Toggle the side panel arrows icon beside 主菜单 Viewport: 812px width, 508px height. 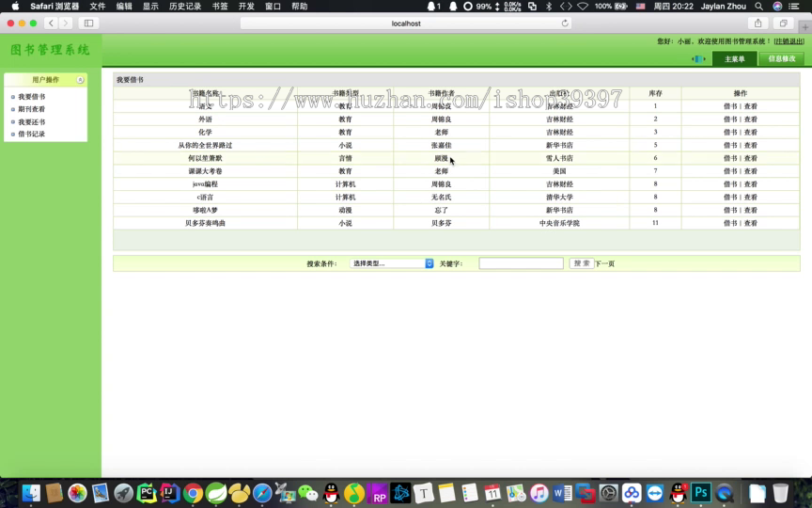[x=698, y=58]
